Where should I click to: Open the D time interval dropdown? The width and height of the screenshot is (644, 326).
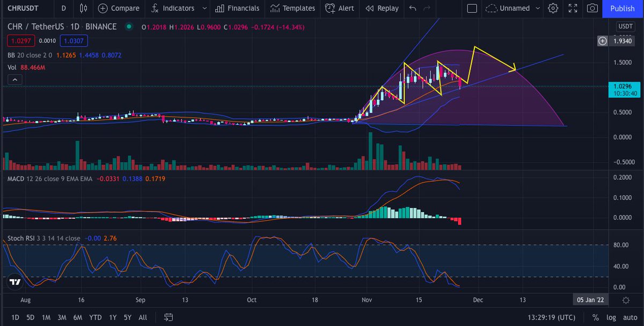(64, 8)
